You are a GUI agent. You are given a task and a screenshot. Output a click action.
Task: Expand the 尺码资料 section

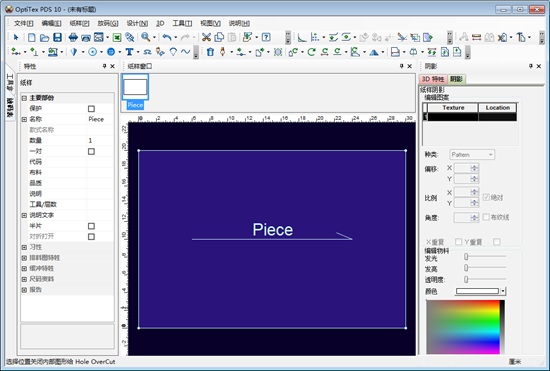[x=24, y=279]
